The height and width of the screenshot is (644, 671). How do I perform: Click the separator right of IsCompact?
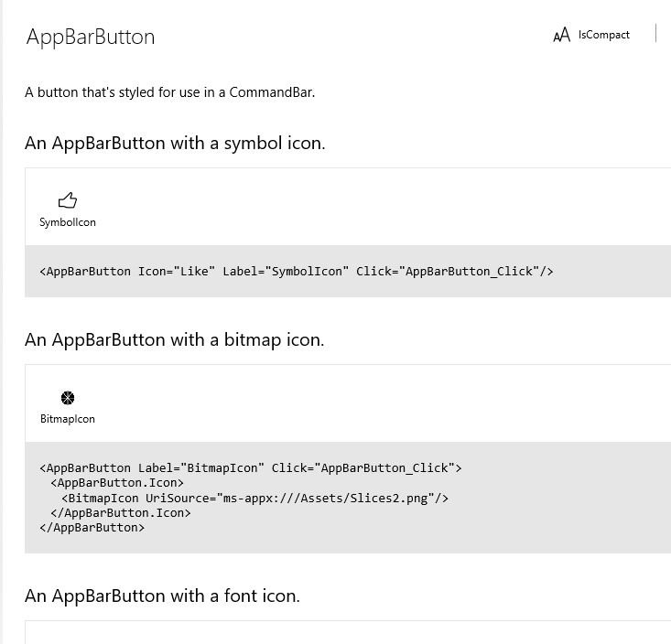point(656,34)
